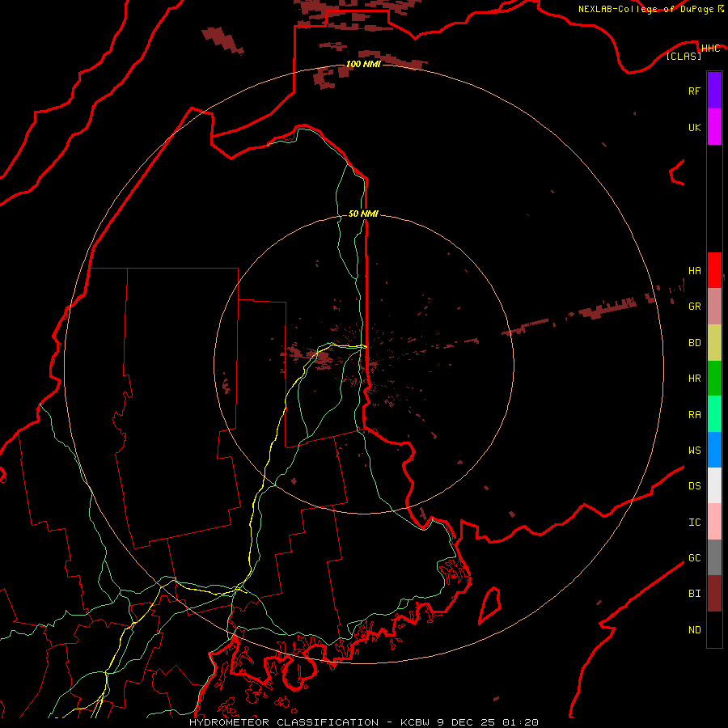The height and width of the screenshot is (728, 728).
Task: Click the "GR" legend label
Action: click(694, 307)
